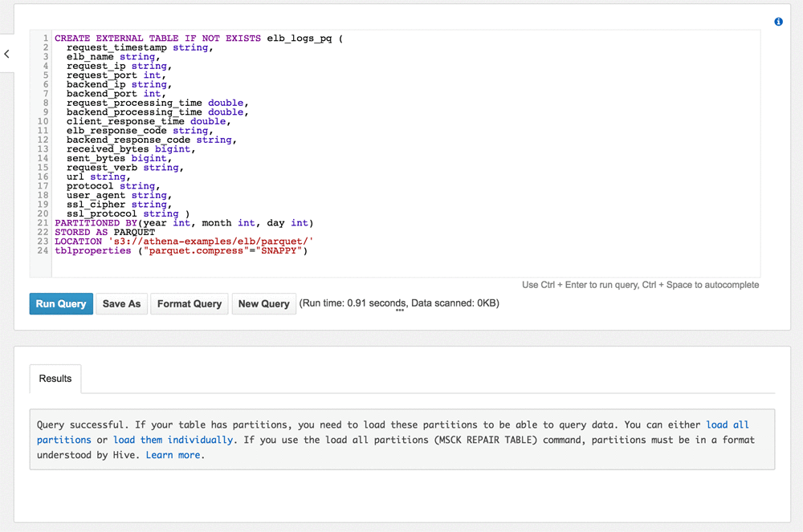The image size is (803, 532).
Task: Click the 'backend_port int' line
Action: (116, 94)
